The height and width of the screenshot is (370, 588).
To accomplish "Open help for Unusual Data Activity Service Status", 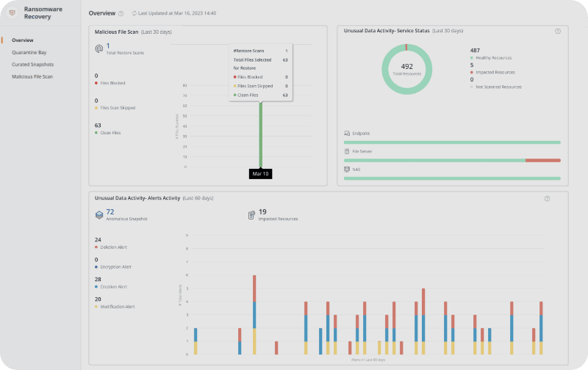I will point(557,32).
